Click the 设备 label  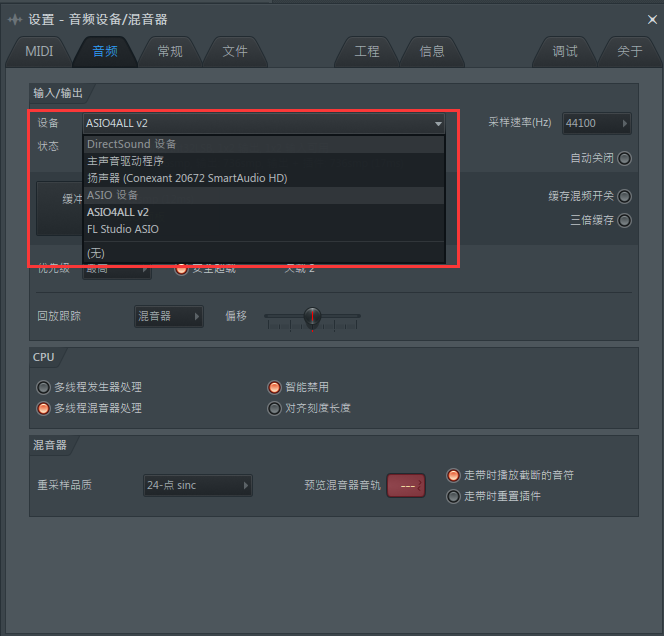point(48,123)
